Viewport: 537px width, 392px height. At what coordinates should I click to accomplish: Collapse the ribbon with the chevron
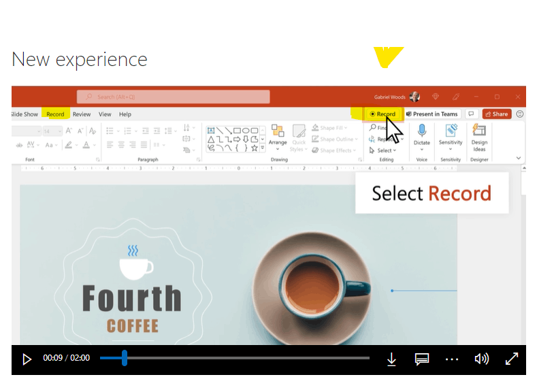519,158
